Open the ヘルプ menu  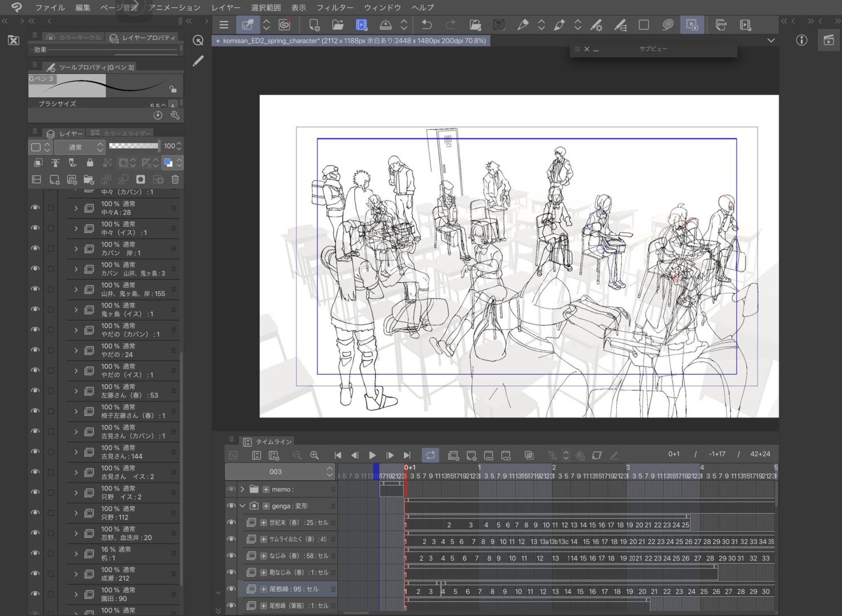423,7
